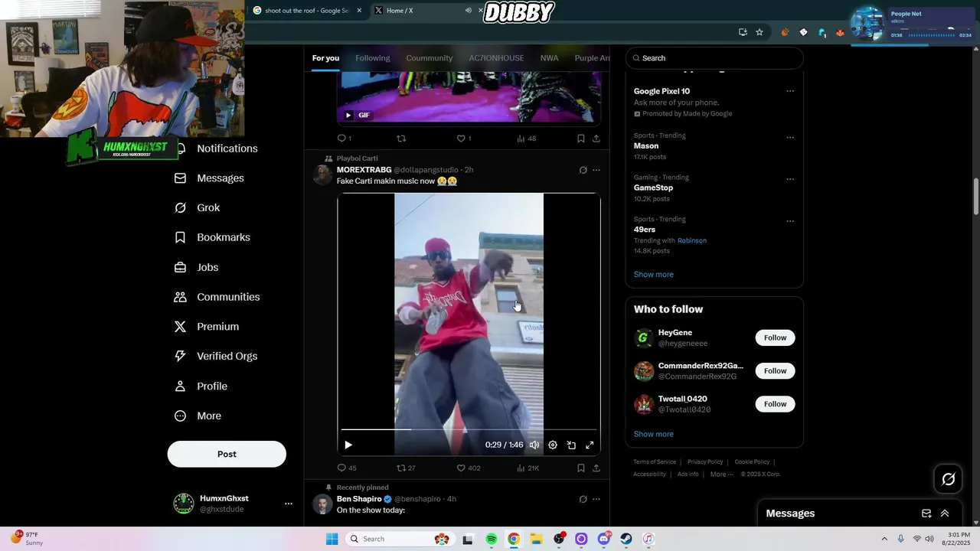Bookmark this page with star icon
Image resolution: width=980 pixels, height=551 pixels.
(x=759, y=32)
